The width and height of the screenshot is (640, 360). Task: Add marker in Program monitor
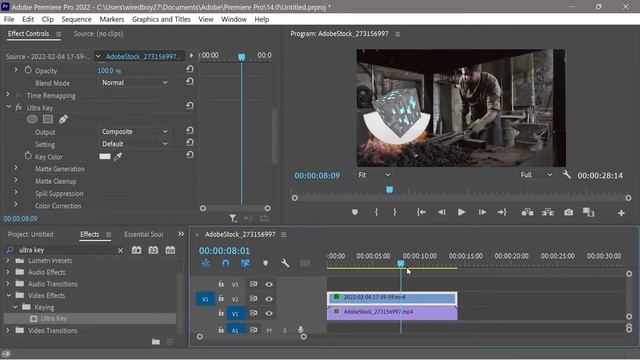tap(355, 212)
